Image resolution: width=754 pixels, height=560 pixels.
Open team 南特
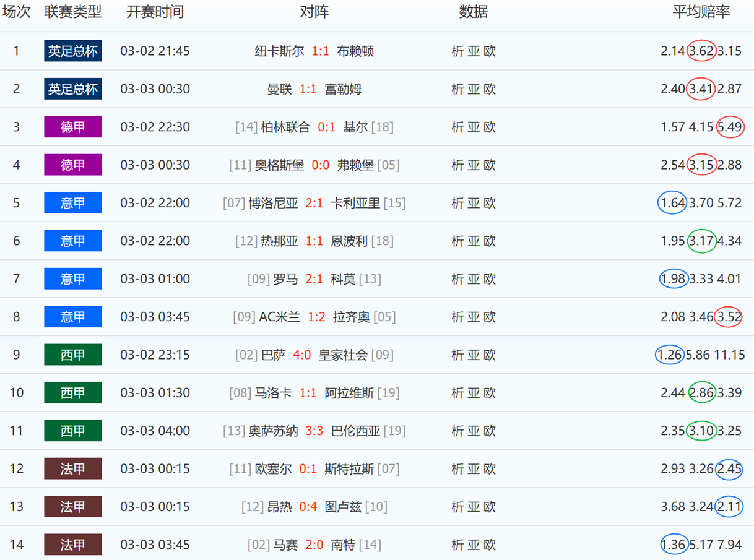point(343,545)
